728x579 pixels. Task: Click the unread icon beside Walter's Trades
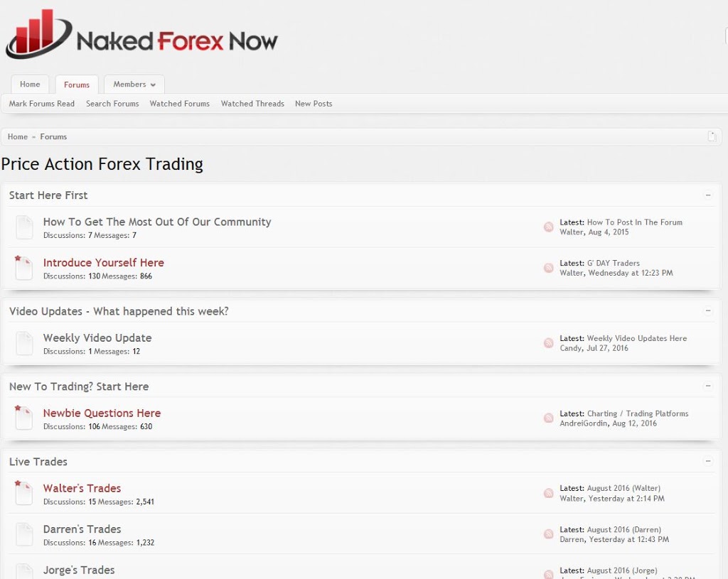pos(24,494)
